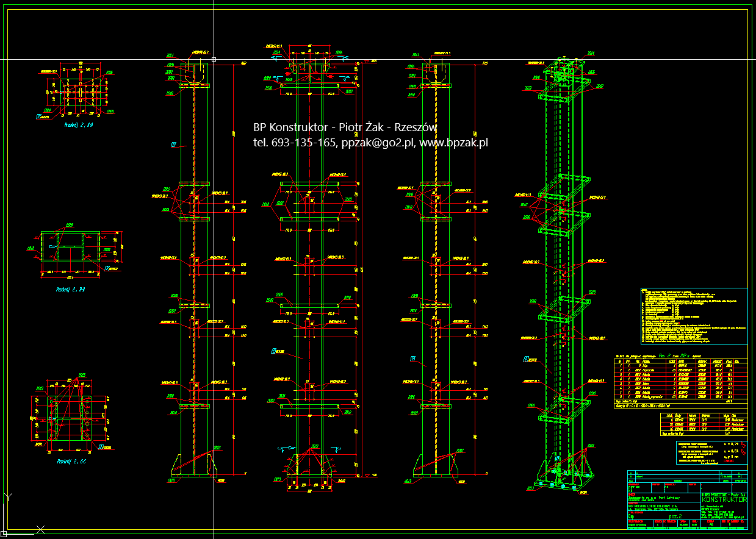The height and width of the screenshot is (539, 756).
Task: Click the crosshair pickbox cursor square
Action: [x=214, y=59]
